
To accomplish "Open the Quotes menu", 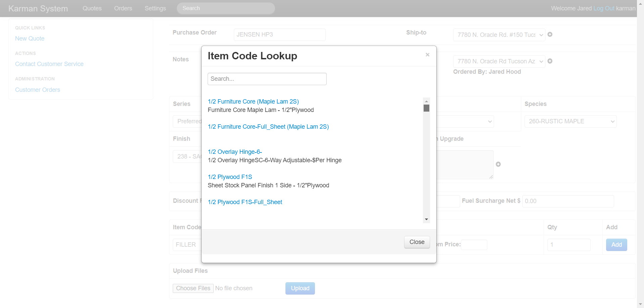I will [92, 8].
